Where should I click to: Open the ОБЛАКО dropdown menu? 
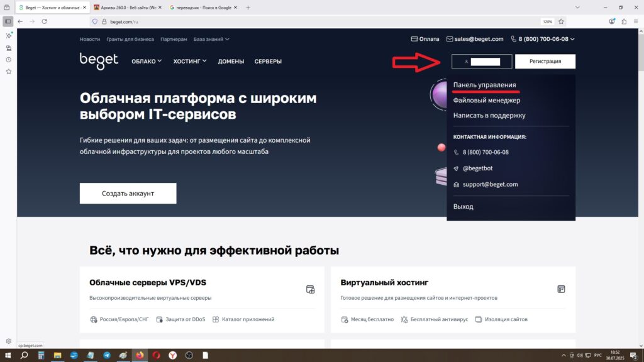147,61
